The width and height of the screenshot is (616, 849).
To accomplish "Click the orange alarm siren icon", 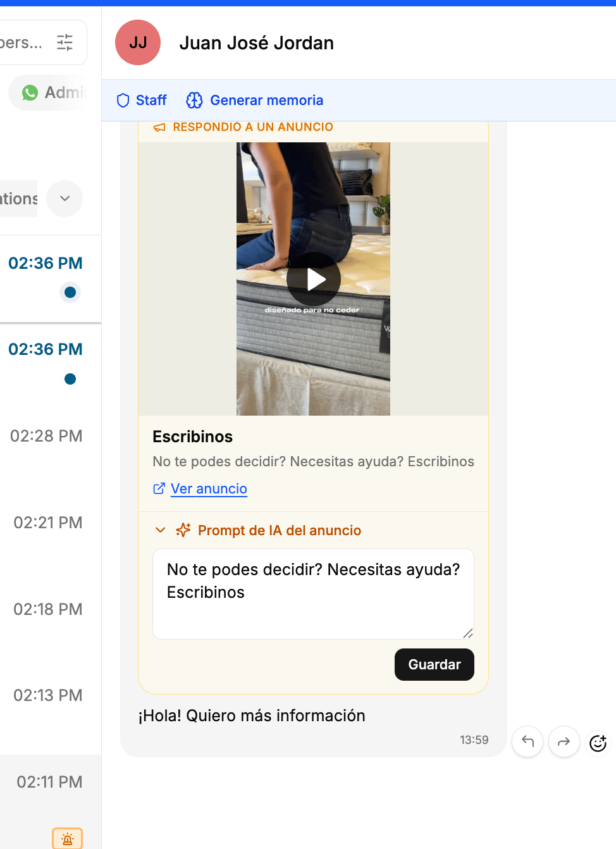I will pos(68,838).
